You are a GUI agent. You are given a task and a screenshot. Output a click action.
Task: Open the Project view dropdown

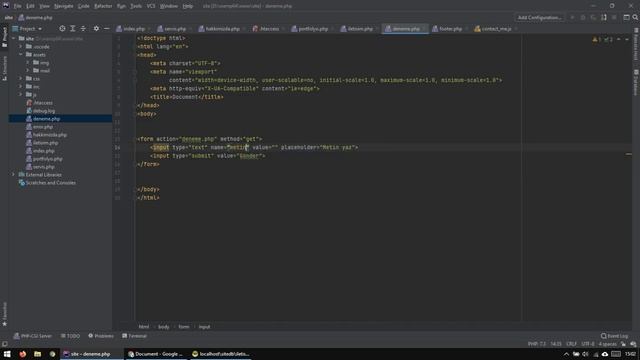[27, 29]
